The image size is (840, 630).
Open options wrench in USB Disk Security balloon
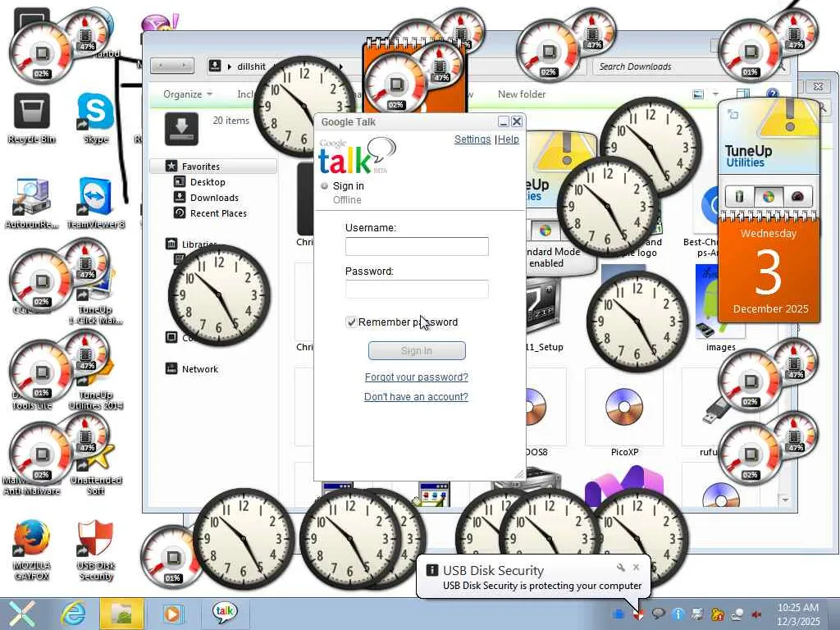coord(621,568)
